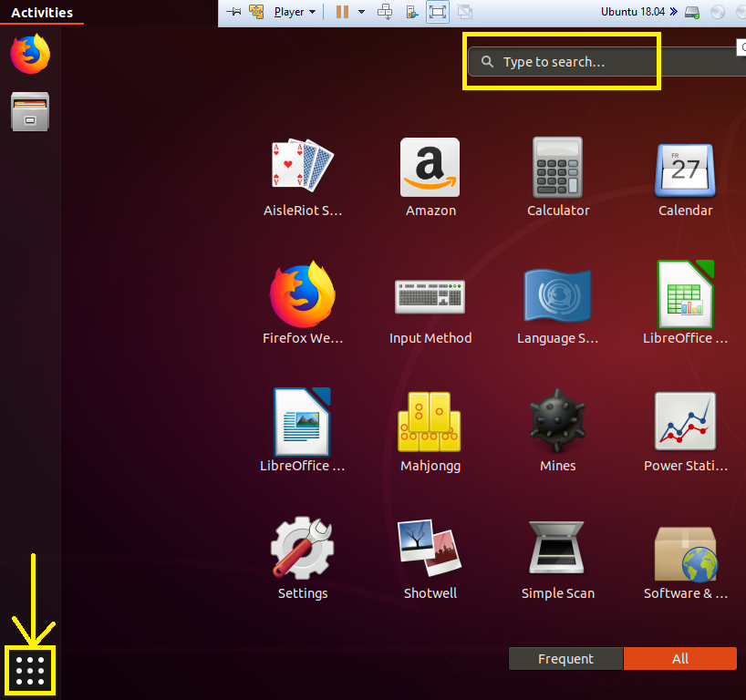
Task: Open the Player dropdown menu
Action: point(295,12)
